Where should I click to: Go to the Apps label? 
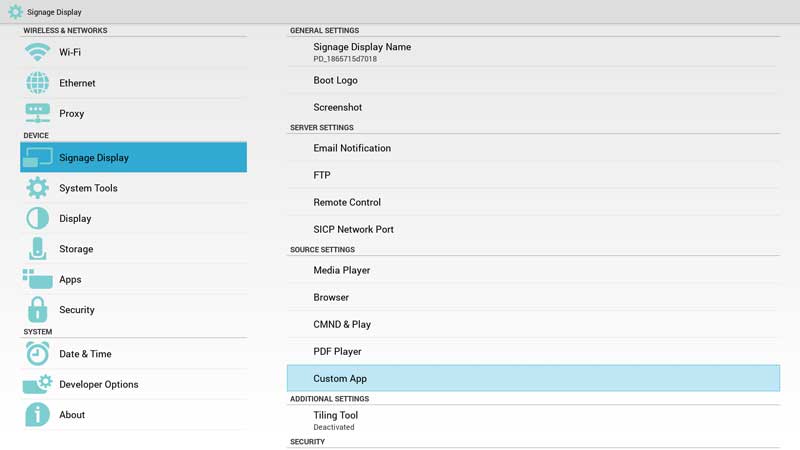tap(70, 280)
